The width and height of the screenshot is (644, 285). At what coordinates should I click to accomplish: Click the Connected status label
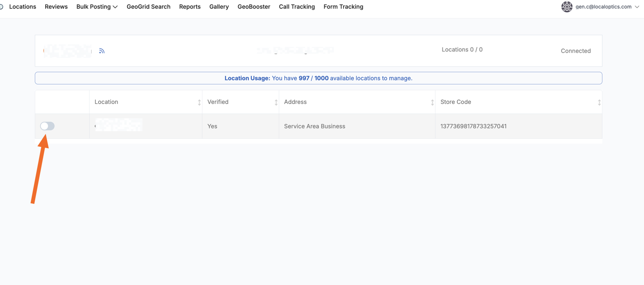[575, 51]
